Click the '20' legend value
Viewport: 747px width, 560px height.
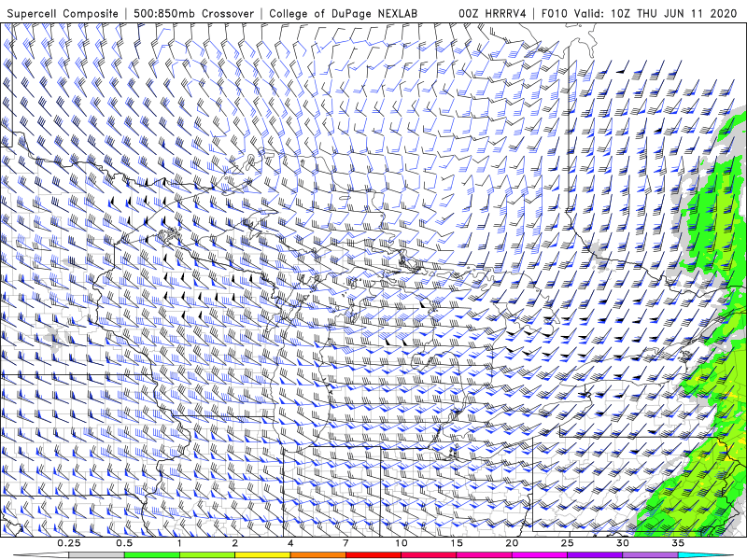[x=512, y=543]
